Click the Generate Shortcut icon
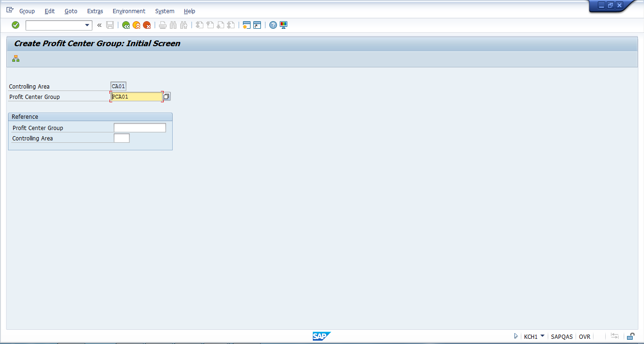Screen dimensions: 644x344 [x=257, y=25]
